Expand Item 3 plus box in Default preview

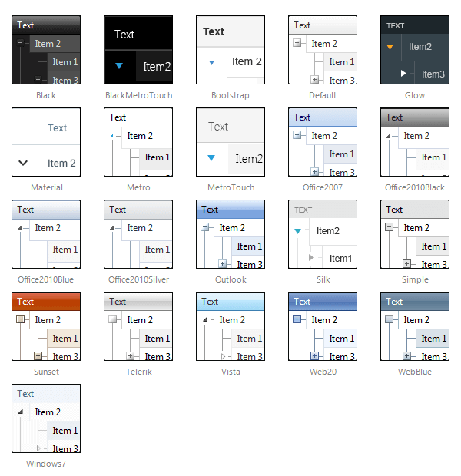click(314, 80)
